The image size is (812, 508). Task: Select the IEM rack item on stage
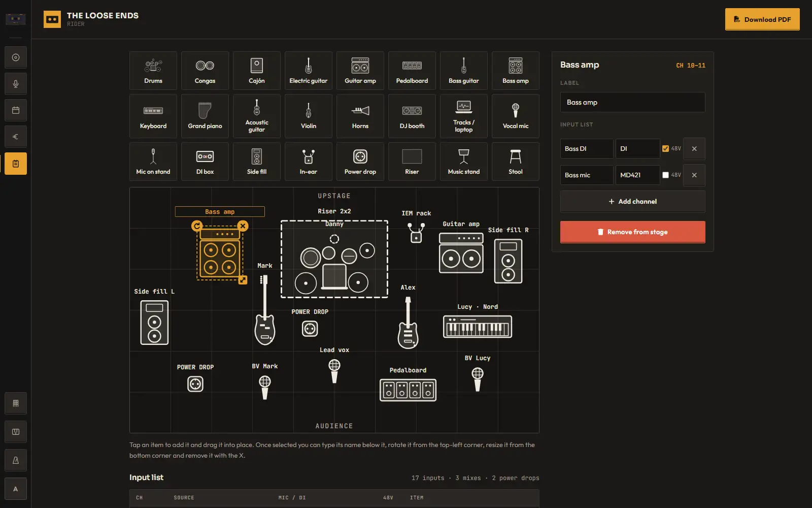tap(416, 233)
